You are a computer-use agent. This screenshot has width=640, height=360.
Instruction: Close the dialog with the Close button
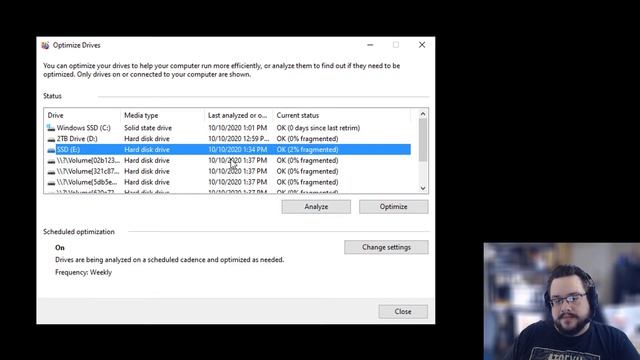coord(403,311)
